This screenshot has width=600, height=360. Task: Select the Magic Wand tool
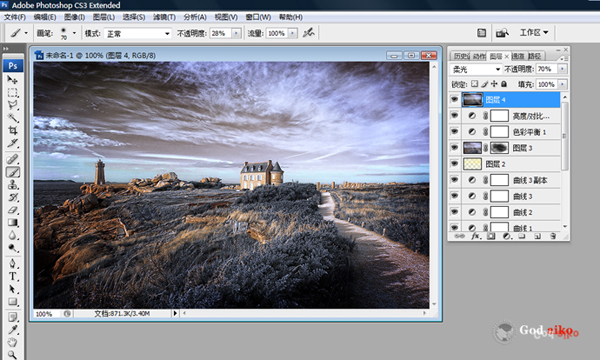(13, 118)
